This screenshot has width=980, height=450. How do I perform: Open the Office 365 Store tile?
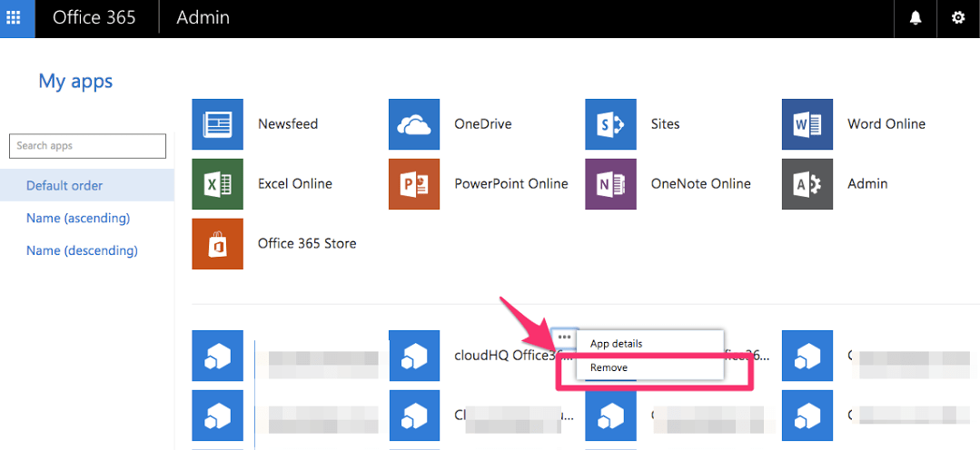[x=217, y=244]
